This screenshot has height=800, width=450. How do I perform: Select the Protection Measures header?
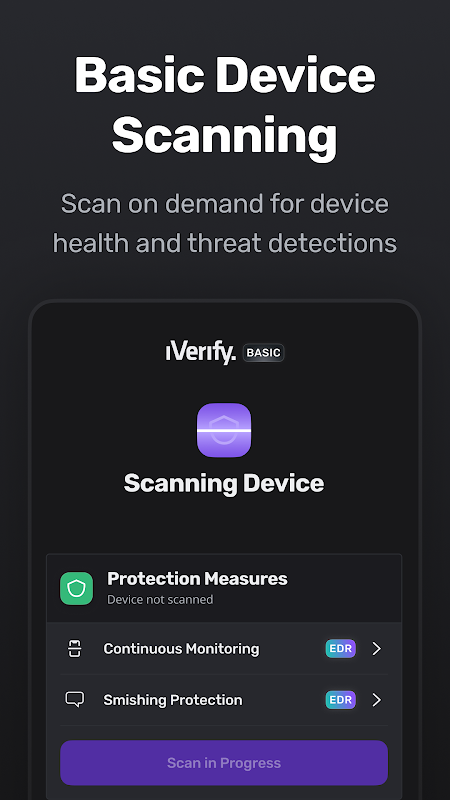click(224, 588)
